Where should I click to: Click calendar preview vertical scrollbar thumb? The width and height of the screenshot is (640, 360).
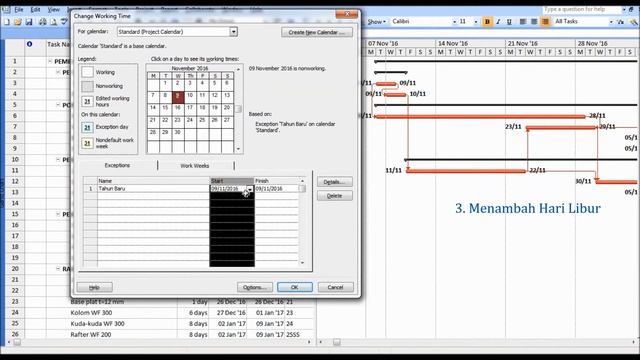point(238,109)
